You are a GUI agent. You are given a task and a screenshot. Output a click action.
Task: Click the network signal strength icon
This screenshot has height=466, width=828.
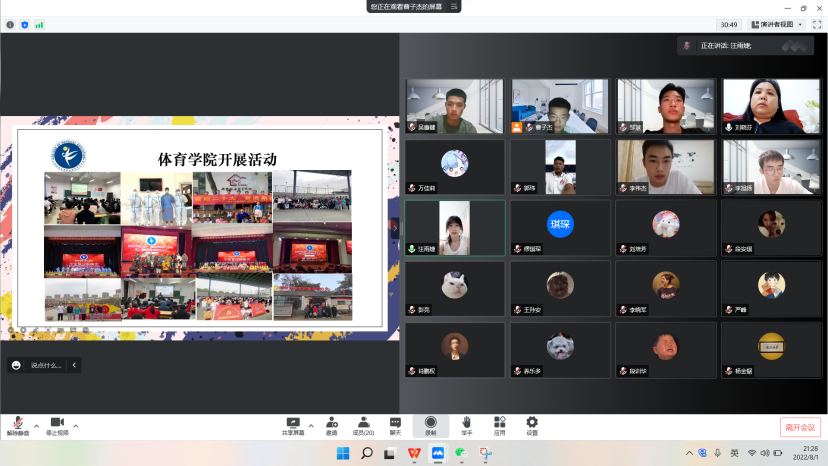(x=39, y=24)
